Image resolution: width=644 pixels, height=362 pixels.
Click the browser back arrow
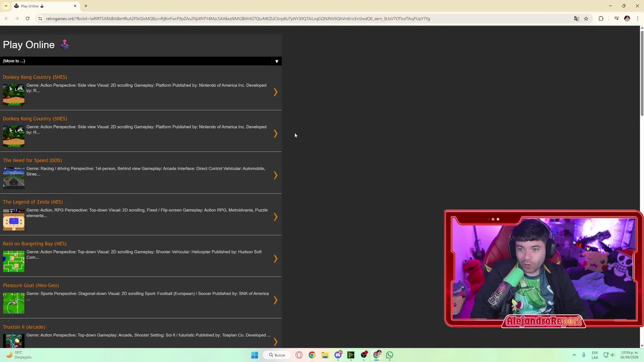coord(6,19)
